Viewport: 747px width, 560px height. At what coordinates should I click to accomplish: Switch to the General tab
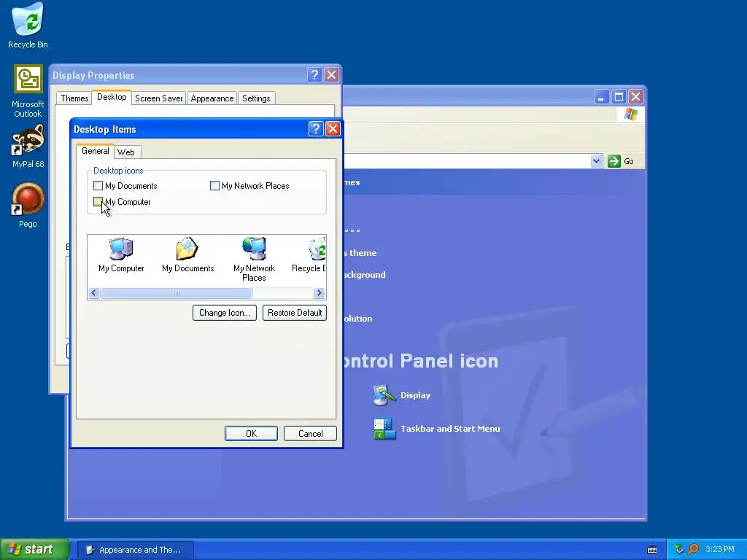pyautogui.click(x=96, y=151)
